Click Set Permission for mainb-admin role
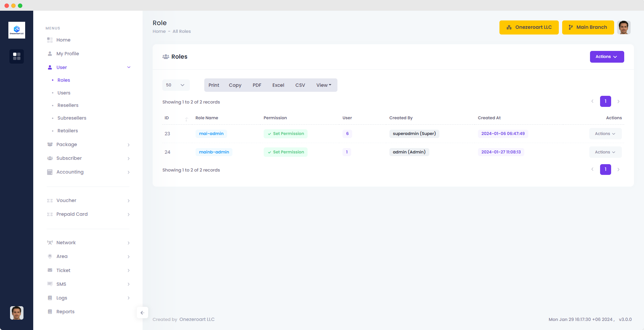 tap(285, 152)
